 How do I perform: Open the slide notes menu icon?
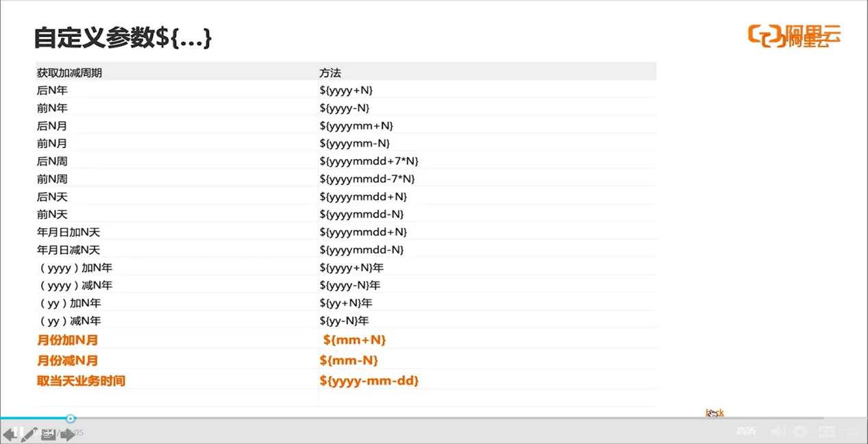48,435
